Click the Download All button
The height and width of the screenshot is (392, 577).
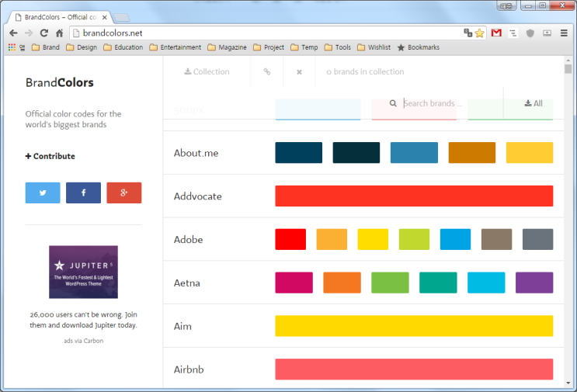534,103
